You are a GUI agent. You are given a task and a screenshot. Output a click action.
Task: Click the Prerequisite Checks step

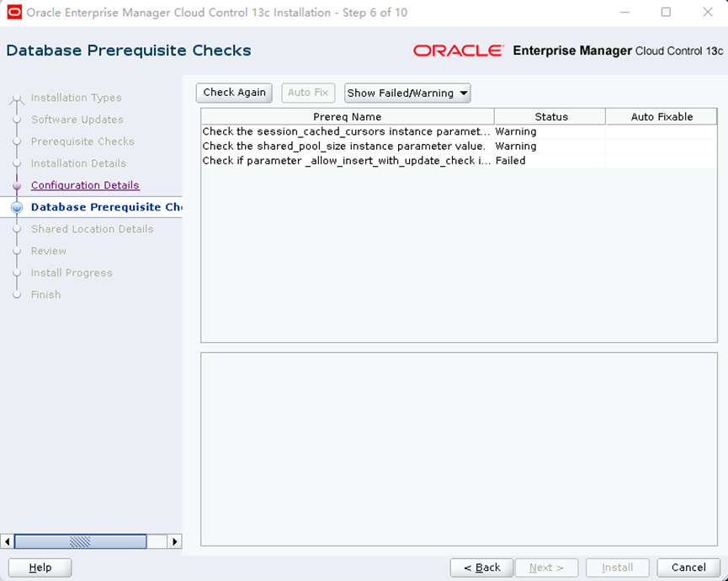[x=82, y=141]
